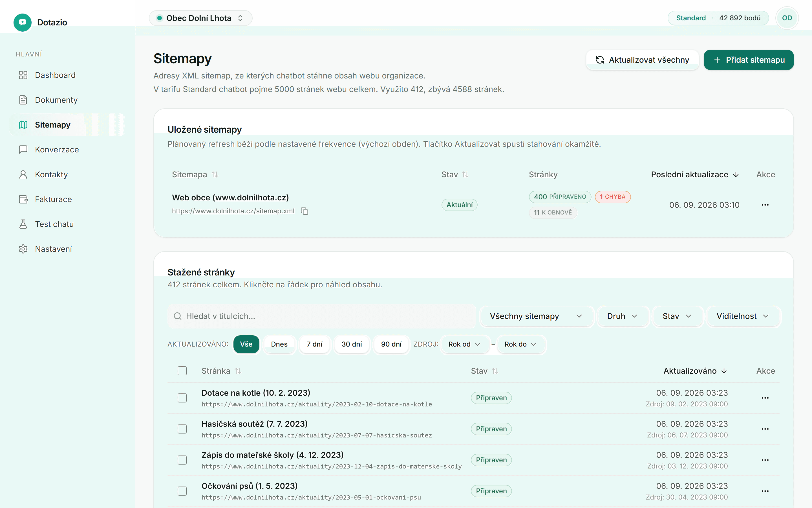Click the 11 K OBNOVĚ badge

(x=553, y=213)
